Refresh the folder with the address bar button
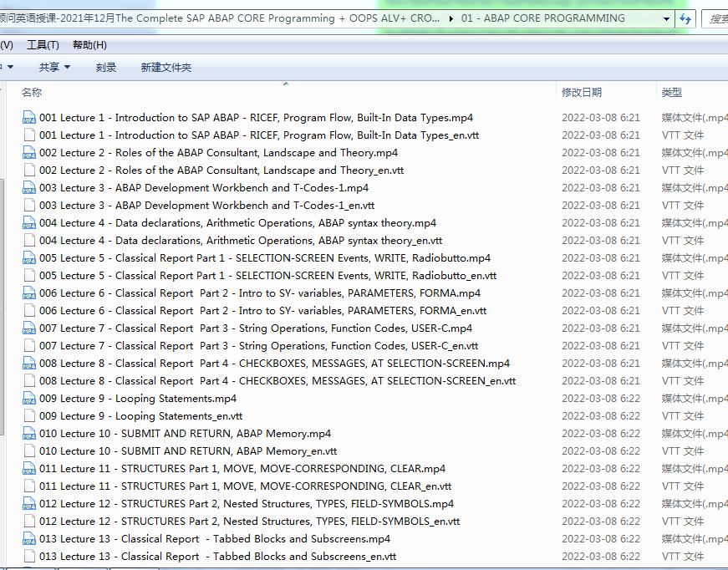 [685, 18]
